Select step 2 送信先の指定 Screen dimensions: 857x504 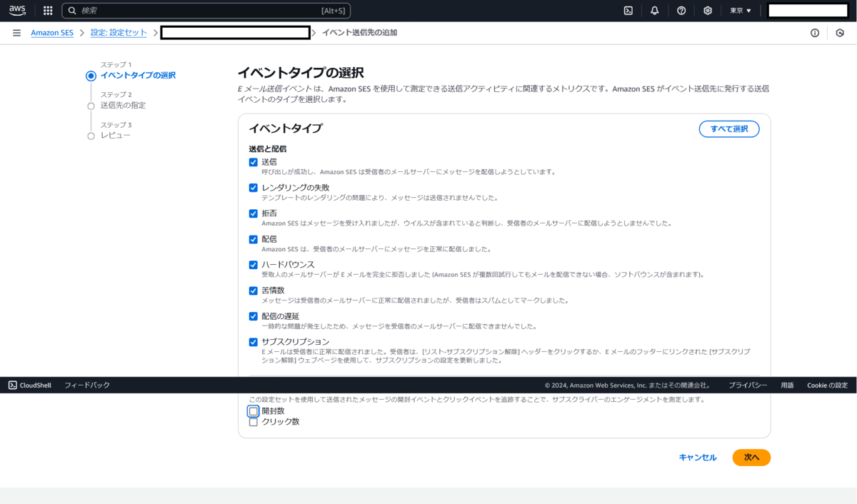(123, 105)
